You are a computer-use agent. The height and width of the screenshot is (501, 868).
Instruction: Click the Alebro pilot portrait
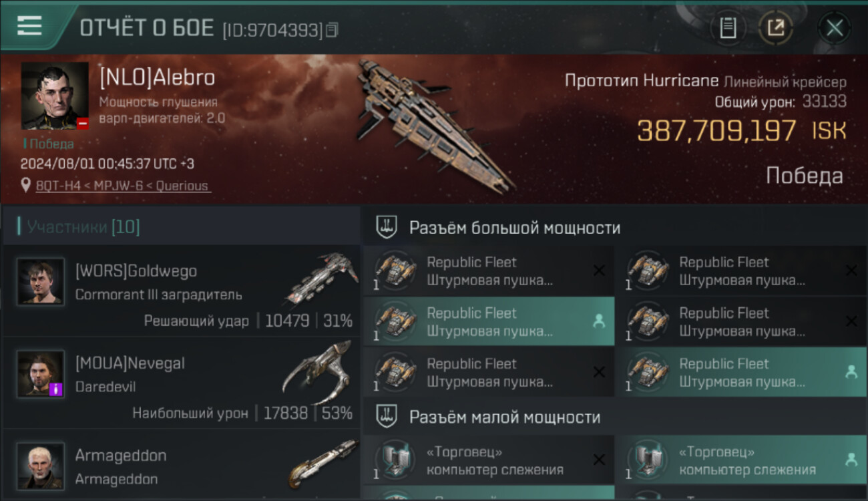tap(55, 96)
